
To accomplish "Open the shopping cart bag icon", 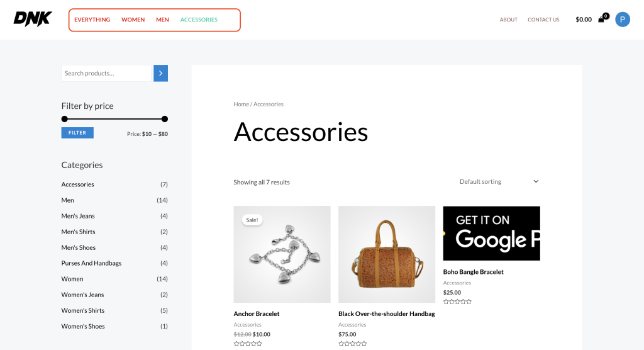I will pyautogui.click(x=601, y=20).
